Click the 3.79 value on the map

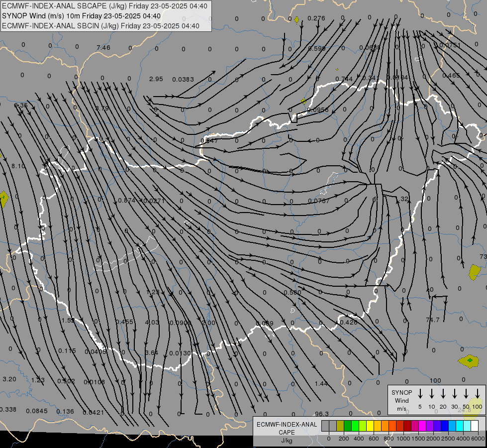point(102,109)
